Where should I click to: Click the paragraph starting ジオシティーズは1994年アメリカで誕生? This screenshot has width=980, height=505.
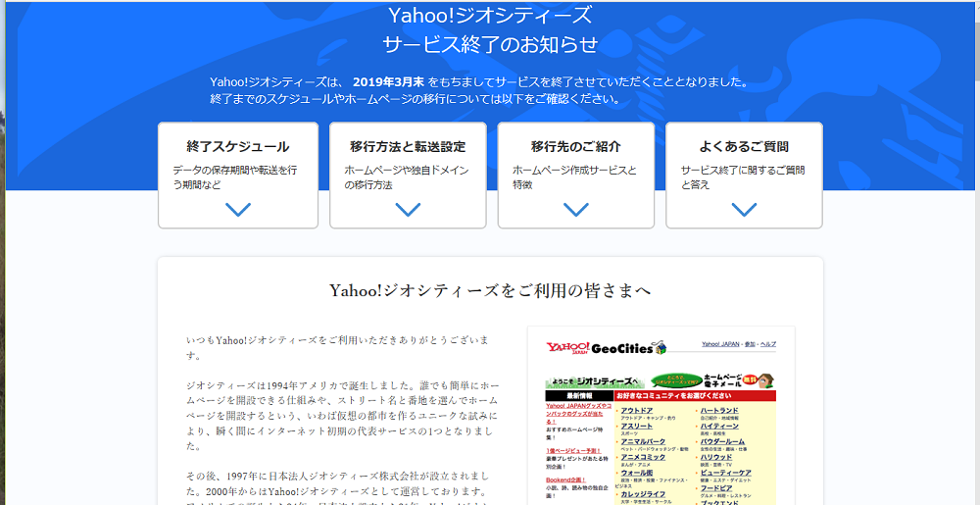pos(342,416)
